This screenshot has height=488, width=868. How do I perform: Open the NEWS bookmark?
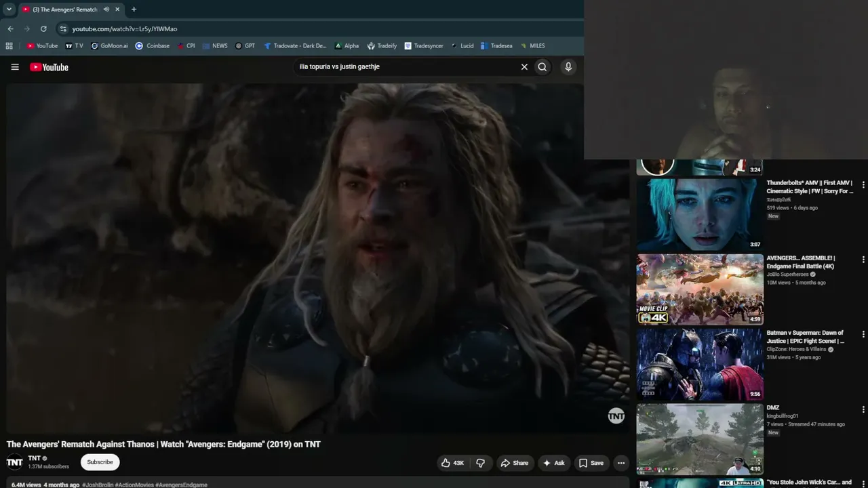pyautogui.click(x=215, y=46)
